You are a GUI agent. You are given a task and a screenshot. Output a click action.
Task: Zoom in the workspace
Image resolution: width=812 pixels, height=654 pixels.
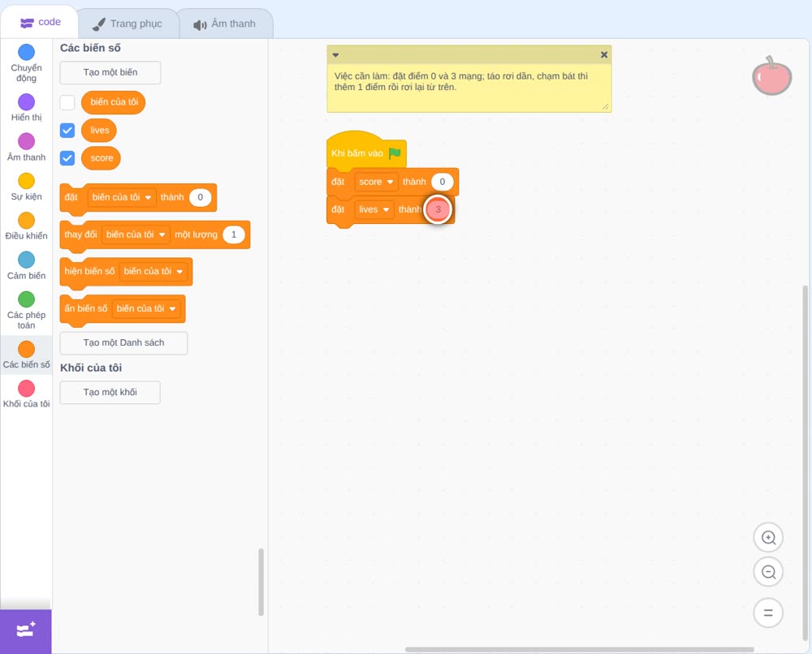[768, 538]
